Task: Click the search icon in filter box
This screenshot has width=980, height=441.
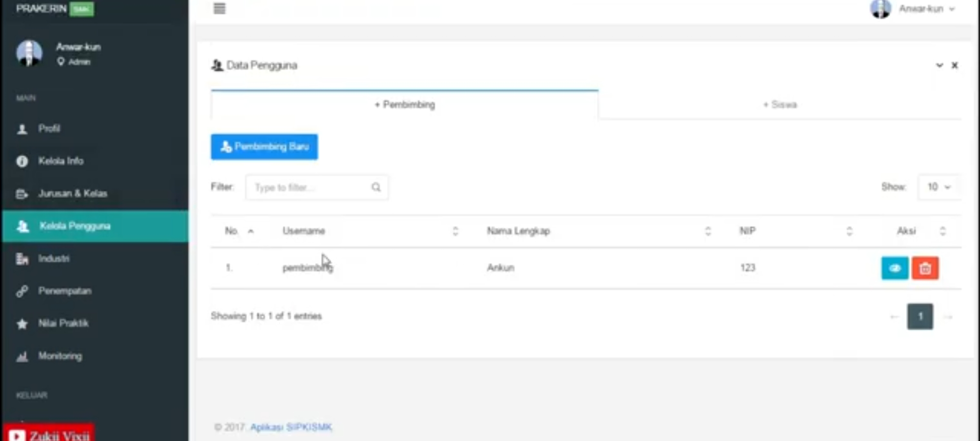Action: tap(376, 187)
